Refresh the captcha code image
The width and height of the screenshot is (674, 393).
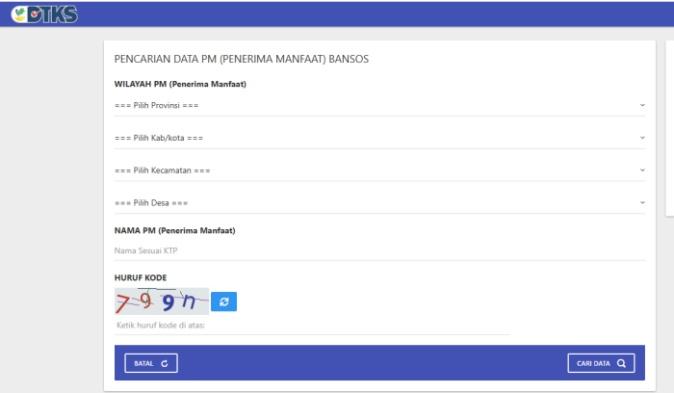(x=224, y=302)
